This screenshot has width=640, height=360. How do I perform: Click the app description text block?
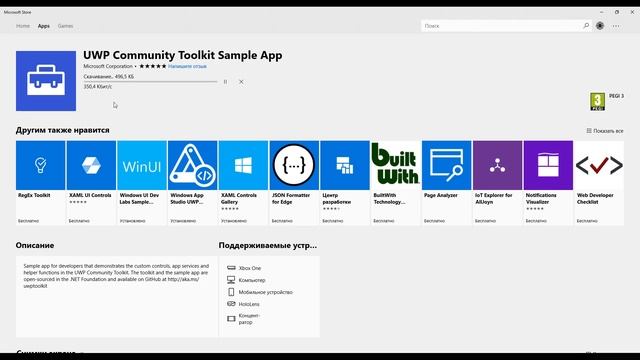point(116,276)
